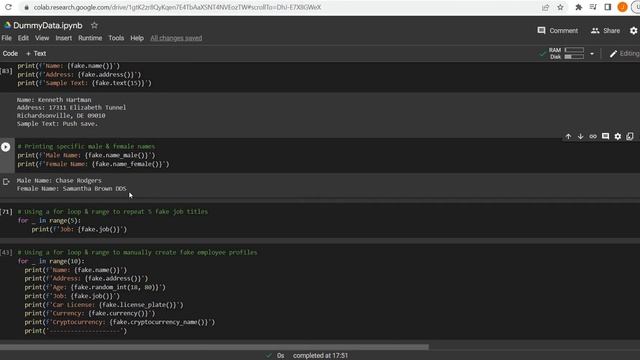Bookmark this tab with the star
Viewport: 640px width, 360px height.
(x=560, y=7)
